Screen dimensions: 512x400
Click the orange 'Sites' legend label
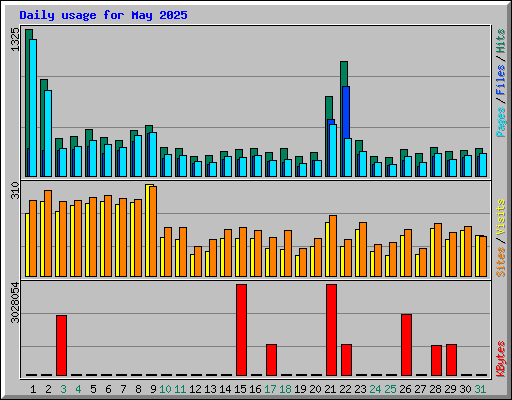pos(501,262)
